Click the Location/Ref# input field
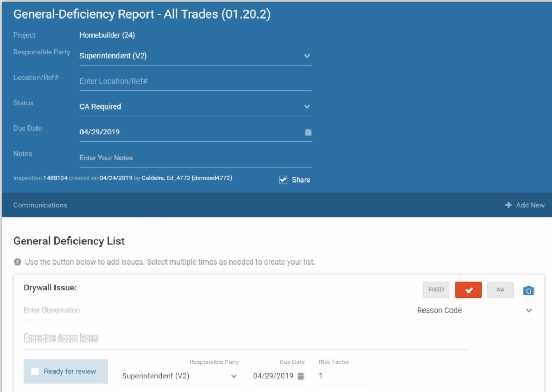Viewport: 552px width, 392px height. pyautogui.click(x=195, y=81)
